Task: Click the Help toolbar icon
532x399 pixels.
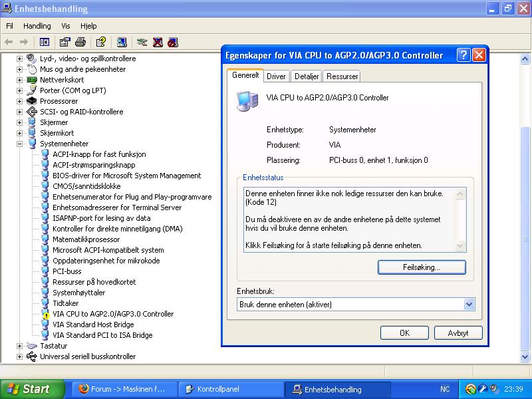Action: (x=100, y=42)
